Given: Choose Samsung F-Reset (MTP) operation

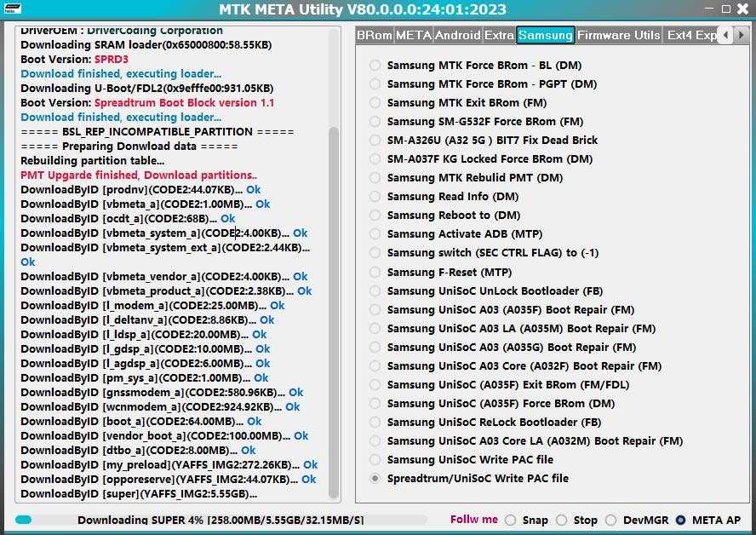Looking at the screenshot, I should click(x=375, y=271).
